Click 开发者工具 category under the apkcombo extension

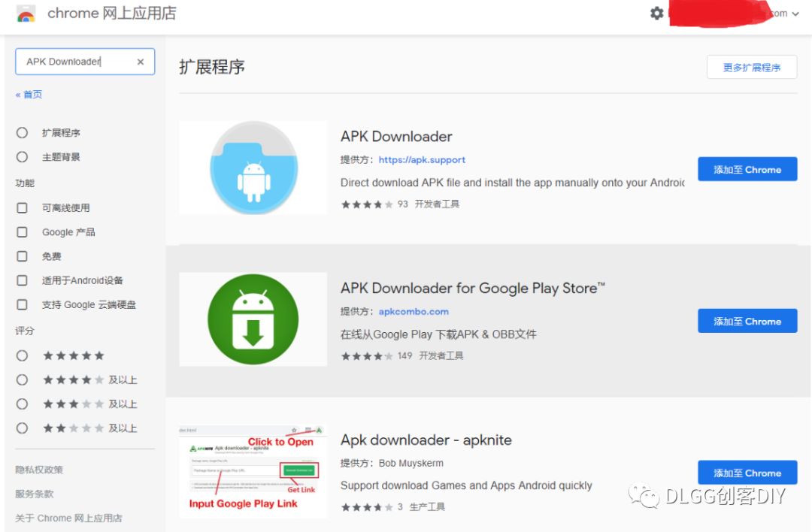click(x=441, y=355)
